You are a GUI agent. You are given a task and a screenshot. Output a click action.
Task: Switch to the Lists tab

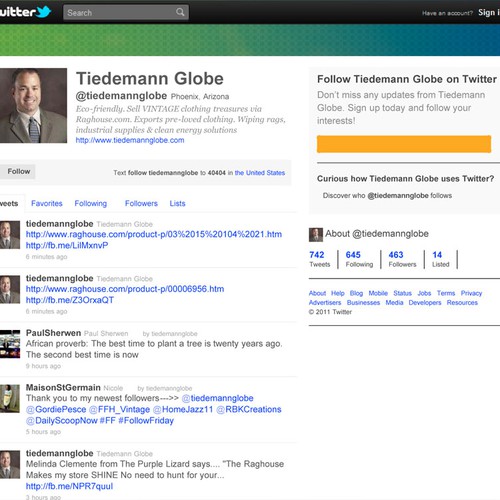click(177, 203)
